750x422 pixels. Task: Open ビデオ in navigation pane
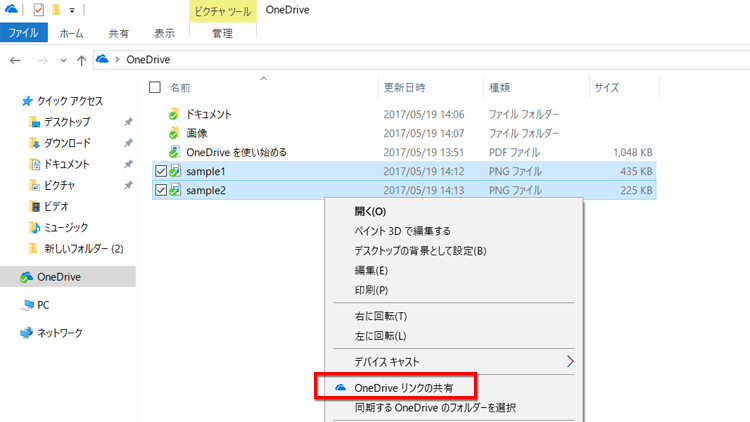tap(56, 206)
